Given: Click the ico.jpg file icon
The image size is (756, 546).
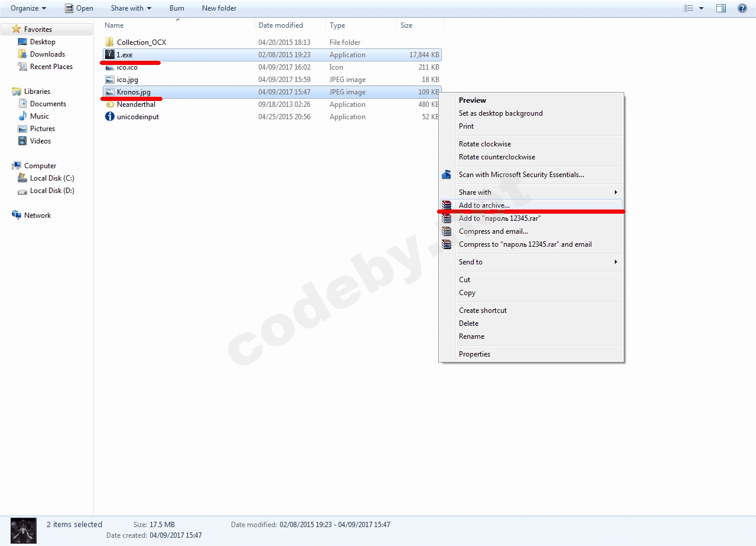Looking at the screenshot, I should click(x=109, y=79).
